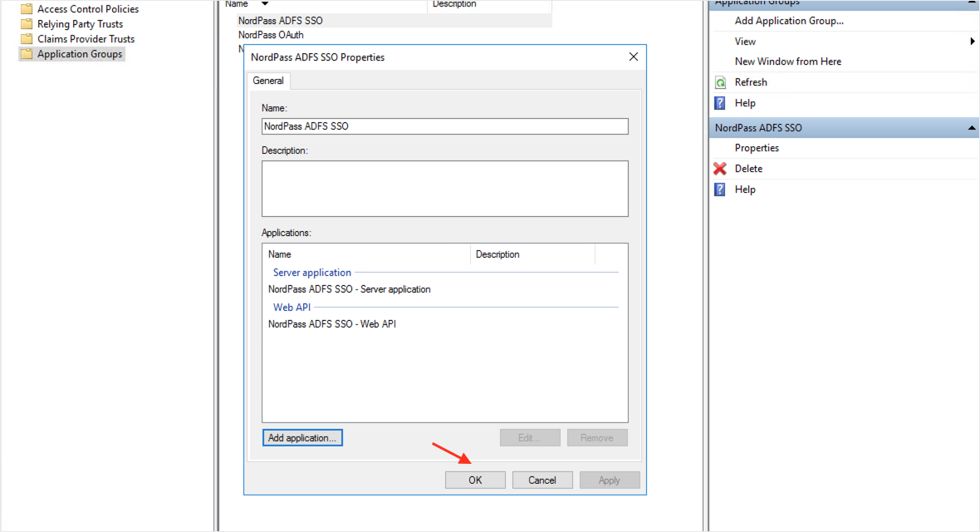The height and width of the screenshot is (532, 980).
Task: Select Access Control Policies tree node
Action: click(87, 9)
